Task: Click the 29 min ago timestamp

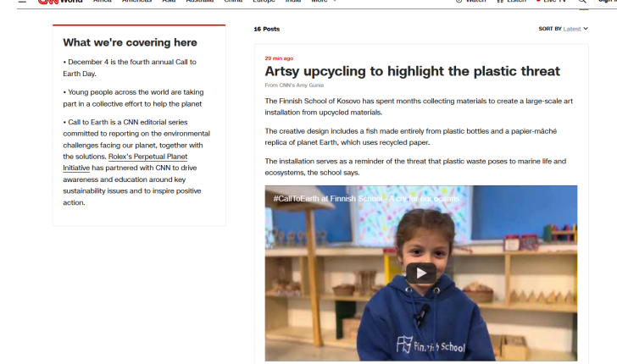Action: (x=279, y=58)
